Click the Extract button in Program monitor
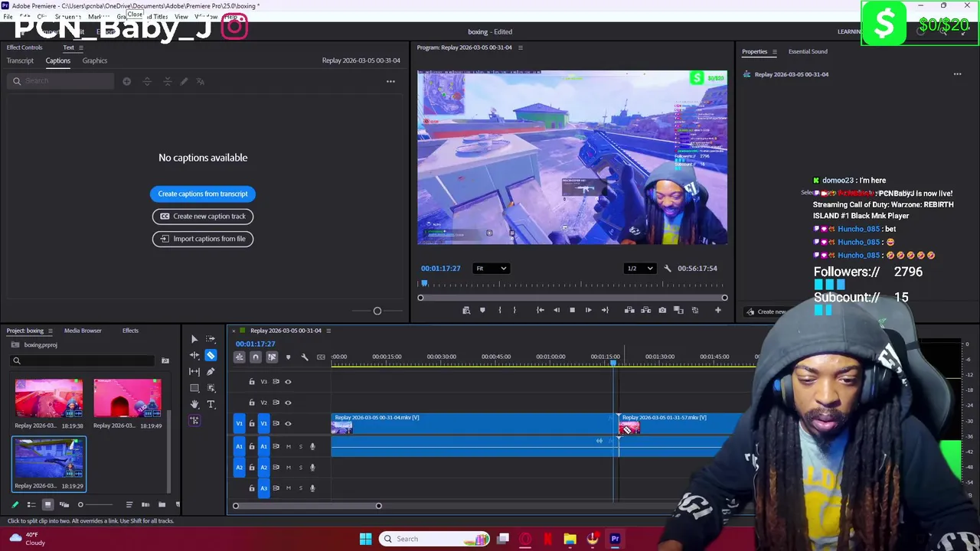The width and height of the screenshot is (980, 551). 645,310
